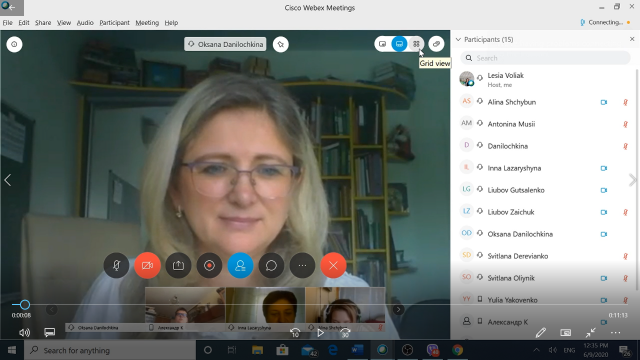Select Александр К in participants list
Screen dimensions: 640x360
(x=543, y=322)
